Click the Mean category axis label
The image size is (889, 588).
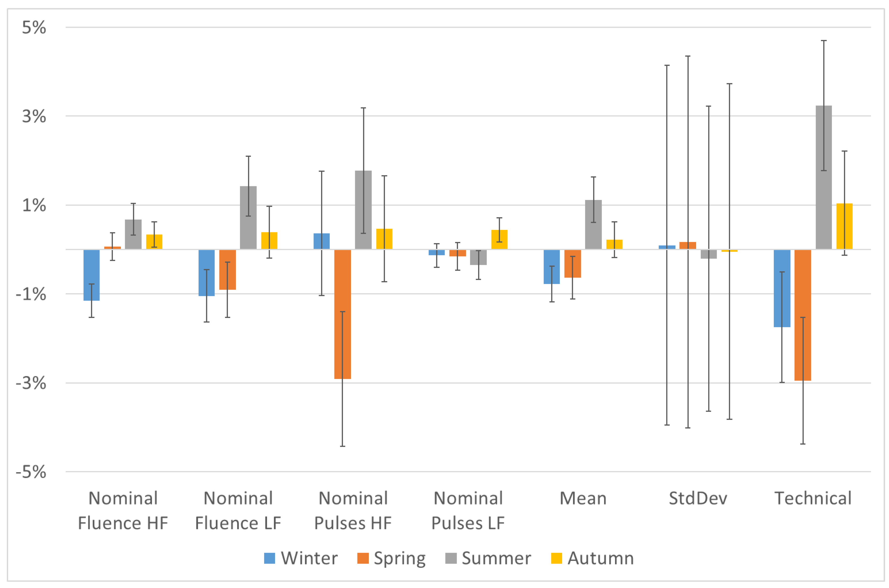point(583,499)
